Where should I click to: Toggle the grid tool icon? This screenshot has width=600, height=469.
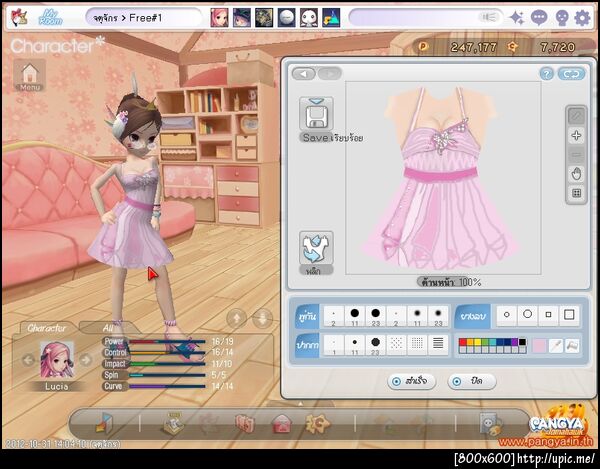tap(576, 193)
